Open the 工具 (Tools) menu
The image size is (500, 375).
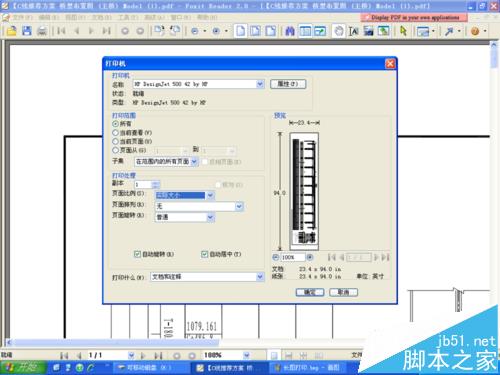click(127, 17)
